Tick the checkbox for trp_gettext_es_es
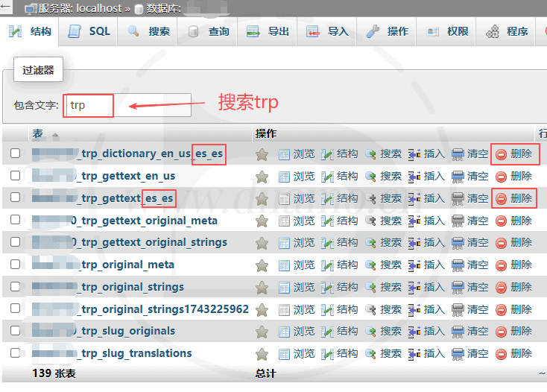This screenshot has height=392, width=547. (x=15, y=199)
